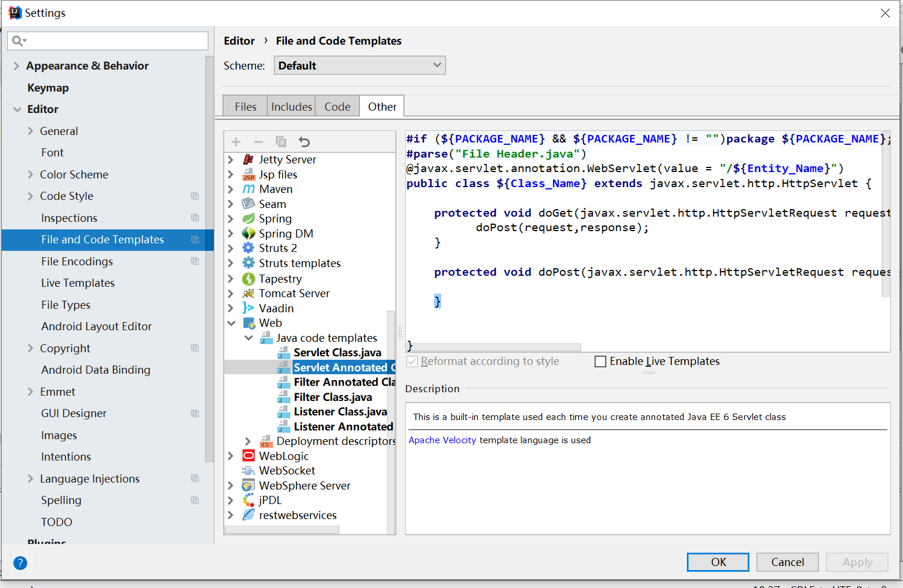Switch to the Includes tab

tap(292, 107)
